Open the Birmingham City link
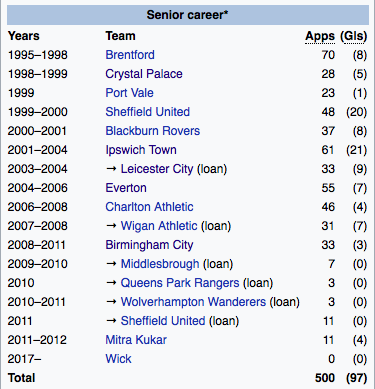This screenshot has height=389, width=375. coord(149,245)
